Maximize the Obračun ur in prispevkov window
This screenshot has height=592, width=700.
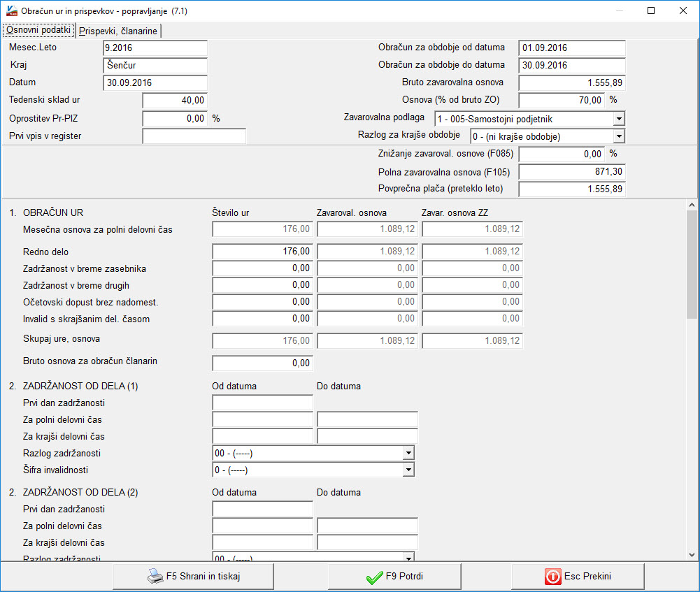[651, 10]
